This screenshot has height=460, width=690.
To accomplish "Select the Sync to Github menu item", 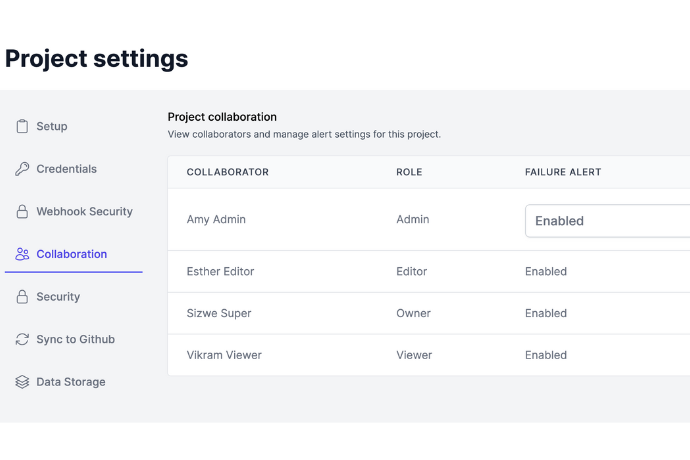I will click(x=75, y=340).
